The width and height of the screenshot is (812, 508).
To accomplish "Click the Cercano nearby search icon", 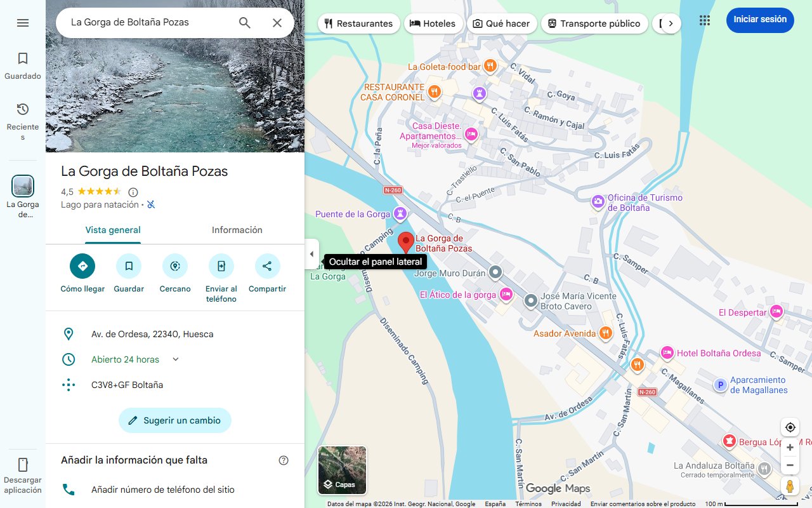I will (x=174, y=266).
